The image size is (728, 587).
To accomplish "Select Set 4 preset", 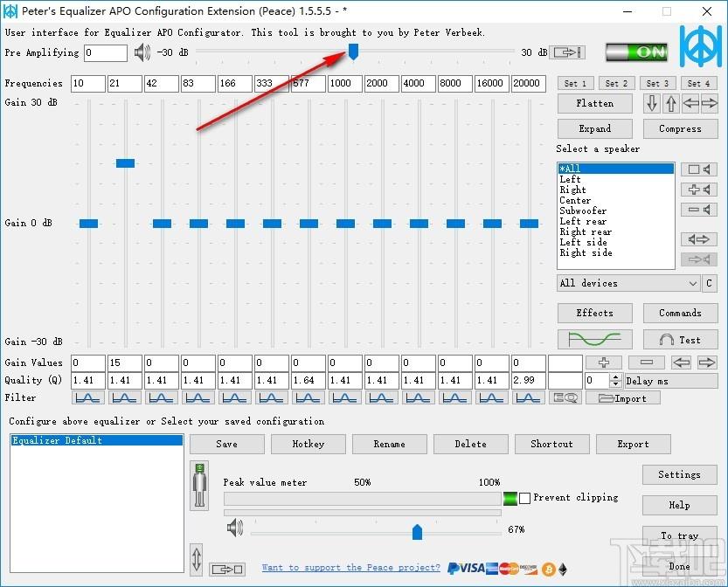I will (x=699, y=83).
